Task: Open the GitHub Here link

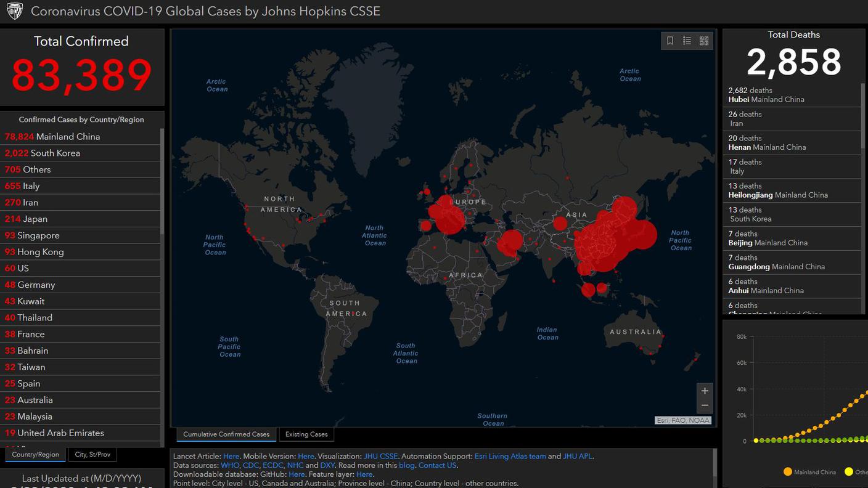Action: coord(297,474)
